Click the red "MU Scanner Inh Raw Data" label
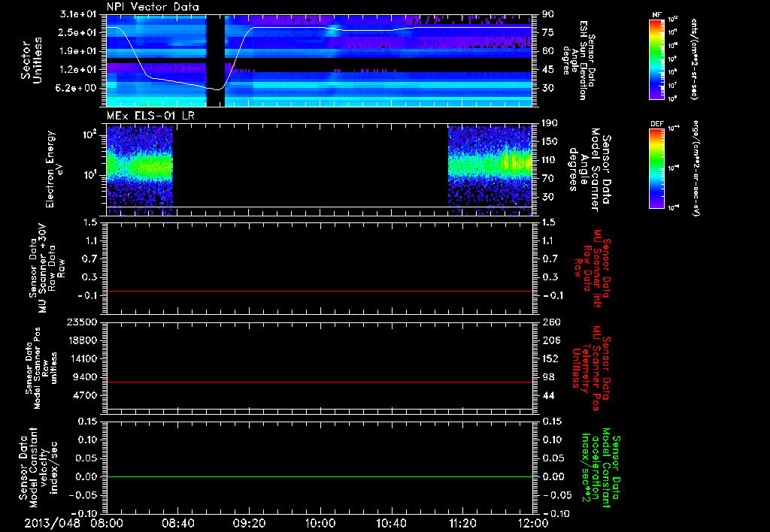The image size is (770, 532). click(593, 268)
